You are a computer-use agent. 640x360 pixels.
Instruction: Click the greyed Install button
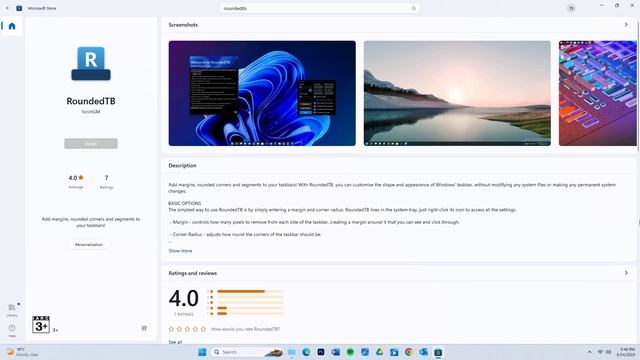(x=91, y=143)
